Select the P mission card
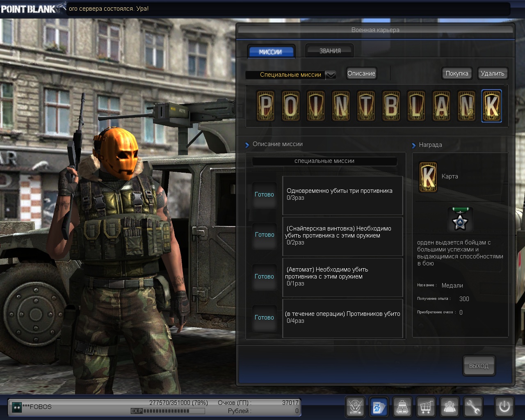 (x=265, y=106)
